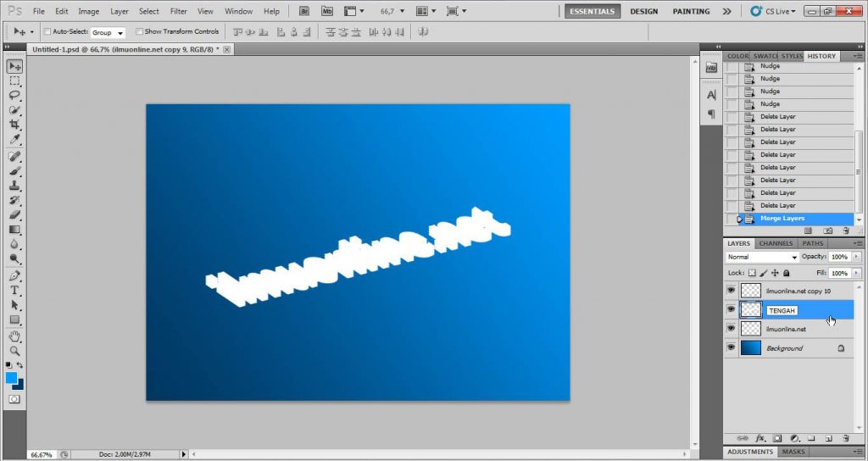Hide the ilmuonline.net layer
This screenshot has width=868, height=461.
[731, 329]
